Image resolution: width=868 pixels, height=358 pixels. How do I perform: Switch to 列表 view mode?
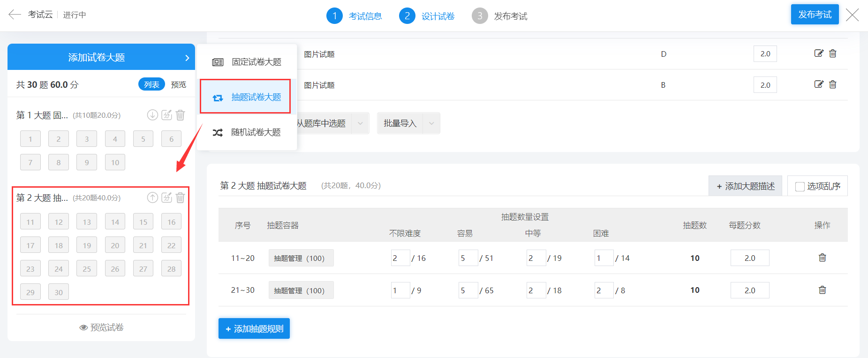click(151, 84)
